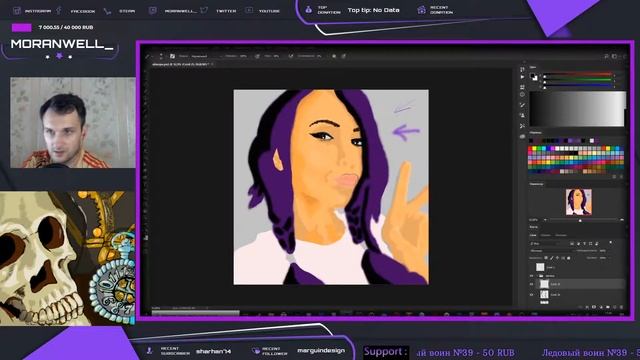Screen dimensions: 640x360
Task: Delete layer trash icon at Layers panel bottom
Action: 621,307
